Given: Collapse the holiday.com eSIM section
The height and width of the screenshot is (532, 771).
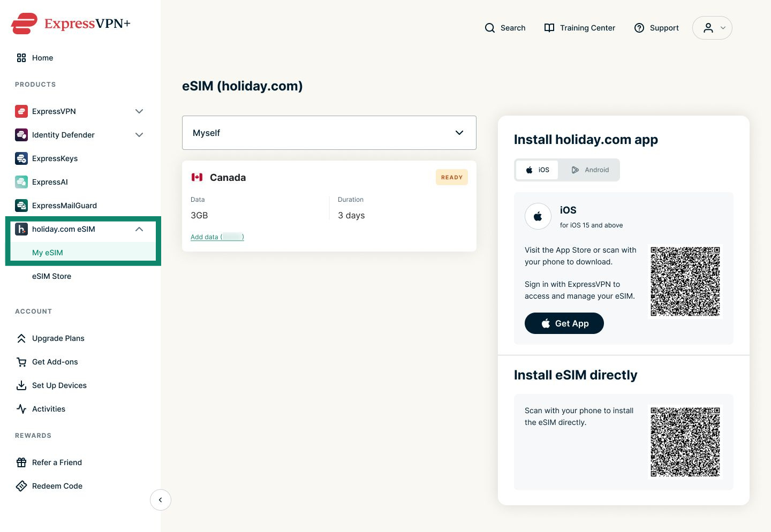Looking at the screenshot, I should (139, 229).
